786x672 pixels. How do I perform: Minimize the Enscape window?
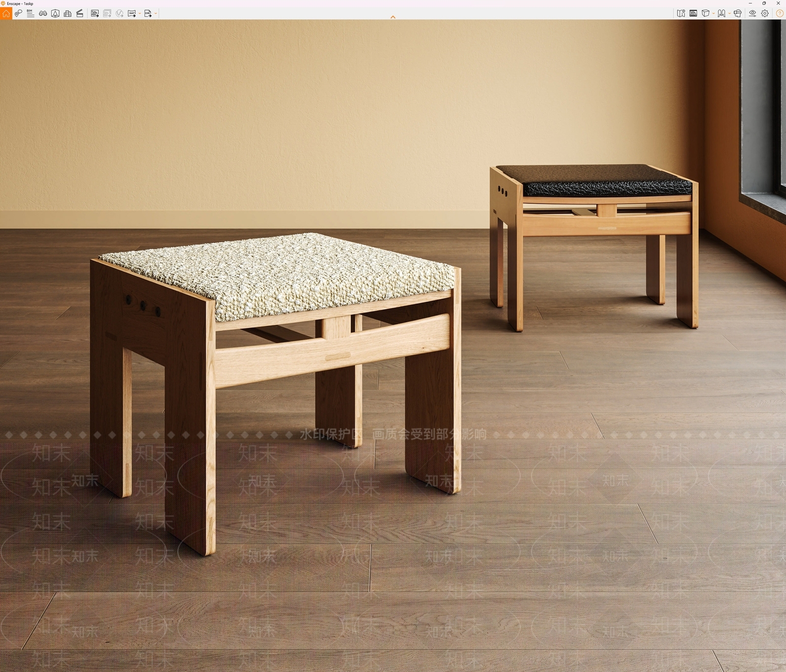point(750,3)
